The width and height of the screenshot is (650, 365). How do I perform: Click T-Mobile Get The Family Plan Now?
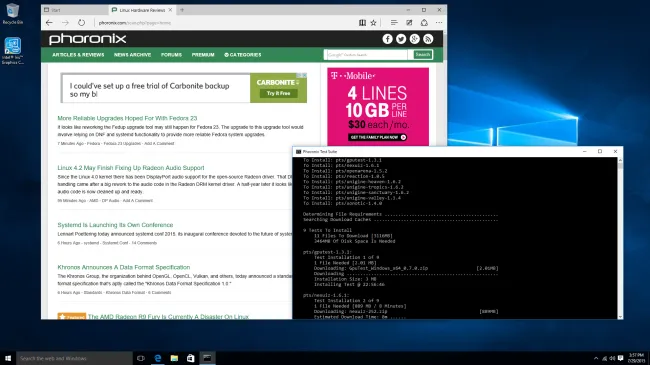click(377, 137)
